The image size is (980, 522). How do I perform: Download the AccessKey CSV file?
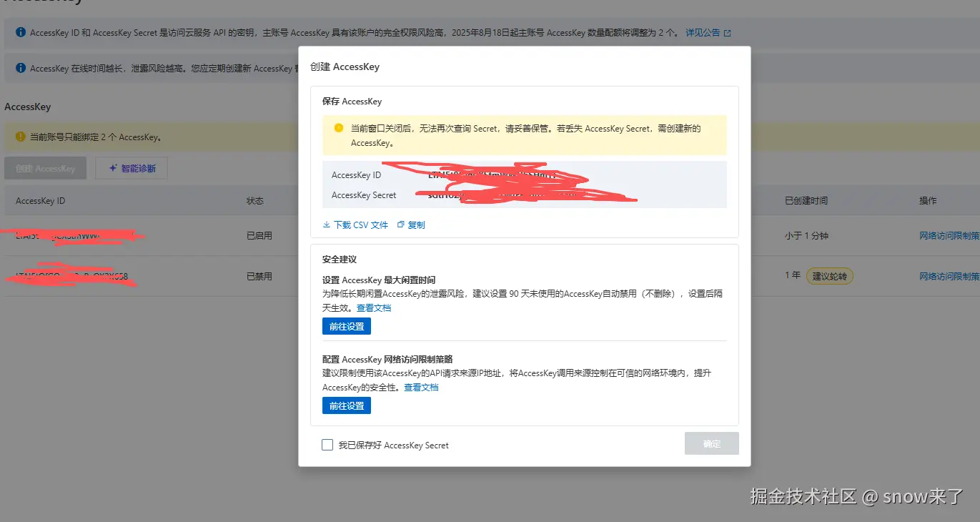pyautogui.click(x=355, y=225)
